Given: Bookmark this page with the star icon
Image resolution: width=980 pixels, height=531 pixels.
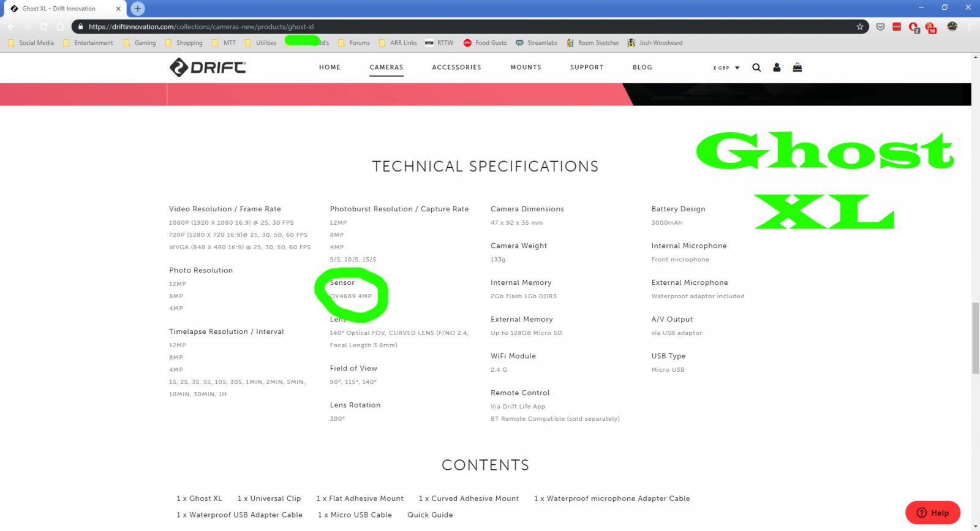Looking at the screenshot, I should tap(860, 26).
